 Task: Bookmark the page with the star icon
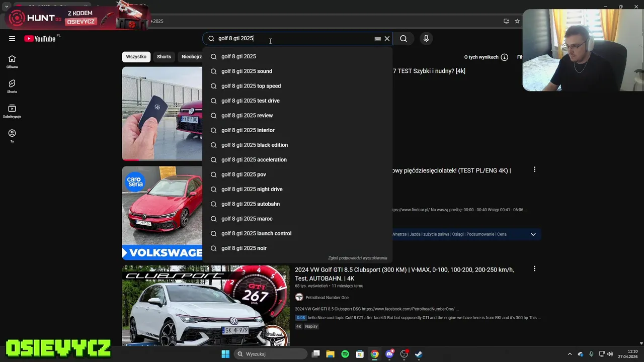coord(517,21)
